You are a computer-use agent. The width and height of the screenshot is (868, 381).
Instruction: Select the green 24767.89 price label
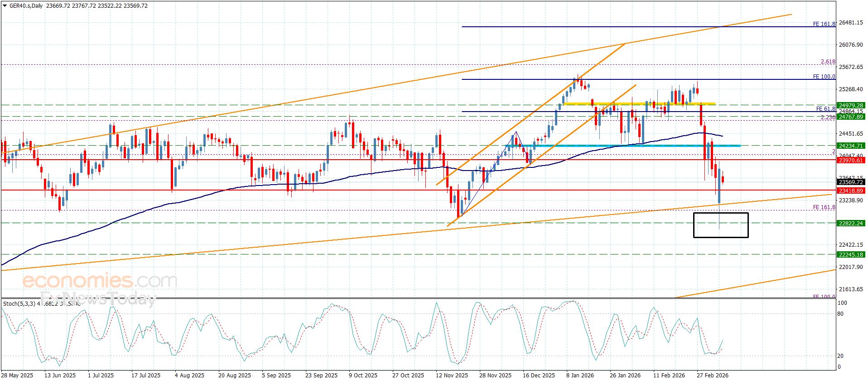click(851, 117)
